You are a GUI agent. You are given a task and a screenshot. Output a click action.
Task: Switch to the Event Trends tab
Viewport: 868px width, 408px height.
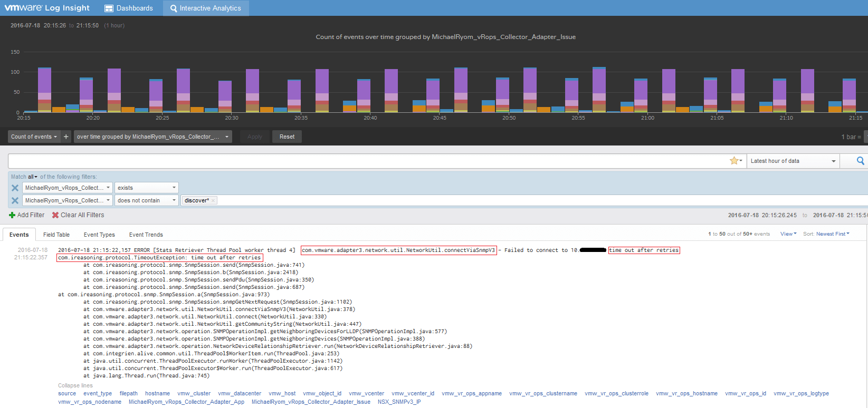pos(146,235)
